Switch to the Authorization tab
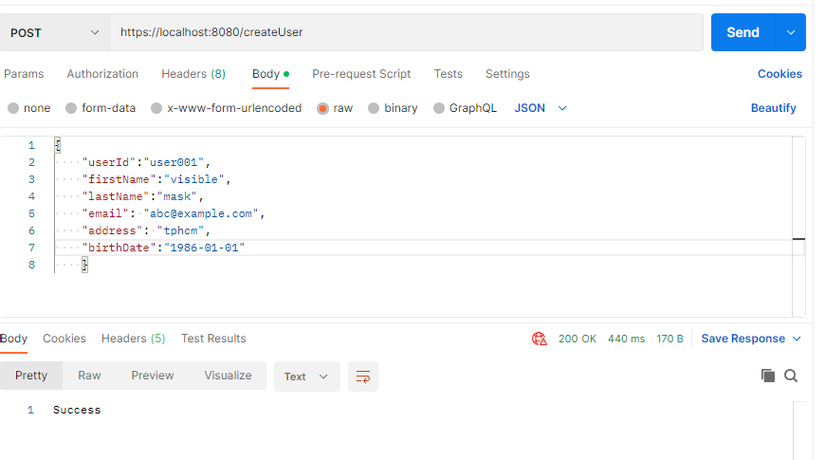825x460 pixels. click(x=102, y=74)
